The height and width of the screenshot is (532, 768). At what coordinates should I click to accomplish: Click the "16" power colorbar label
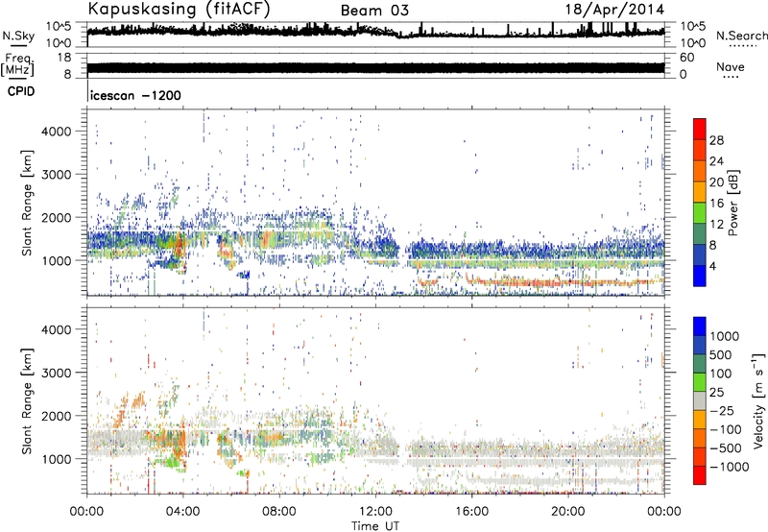click(x=716, y=204)
